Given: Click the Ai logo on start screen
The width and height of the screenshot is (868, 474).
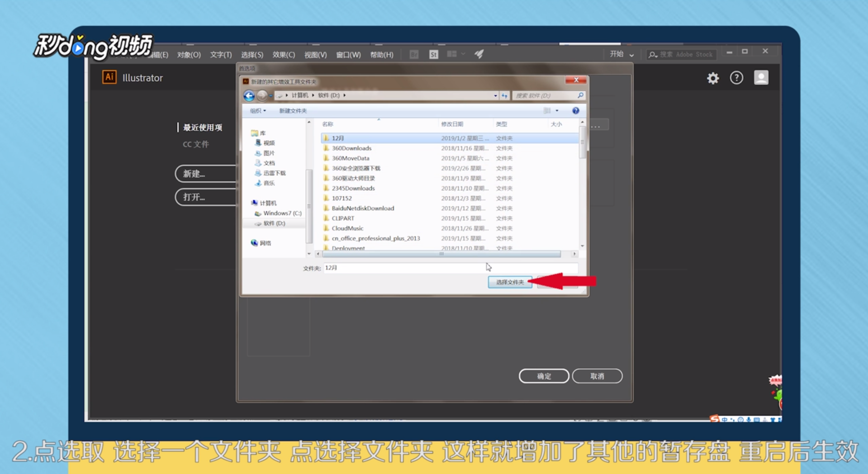Looking at the screenshot, I should (109, 77).
